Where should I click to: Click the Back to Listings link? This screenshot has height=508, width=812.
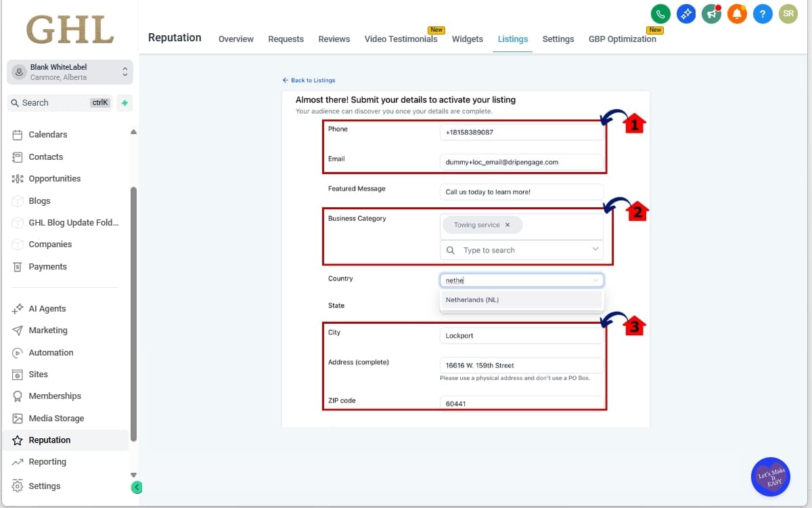309,80
